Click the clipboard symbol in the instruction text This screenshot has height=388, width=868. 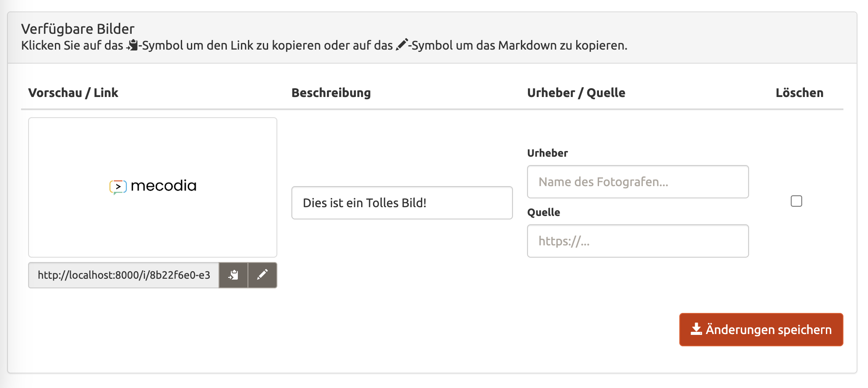click(x=132, y=45)
